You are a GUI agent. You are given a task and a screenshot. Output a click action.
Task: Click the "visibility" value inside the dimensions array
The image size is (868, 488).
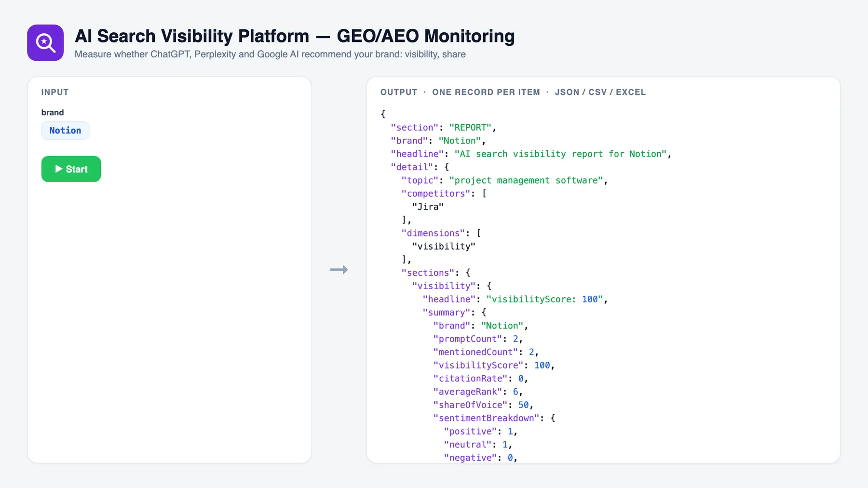coord(444,246)
